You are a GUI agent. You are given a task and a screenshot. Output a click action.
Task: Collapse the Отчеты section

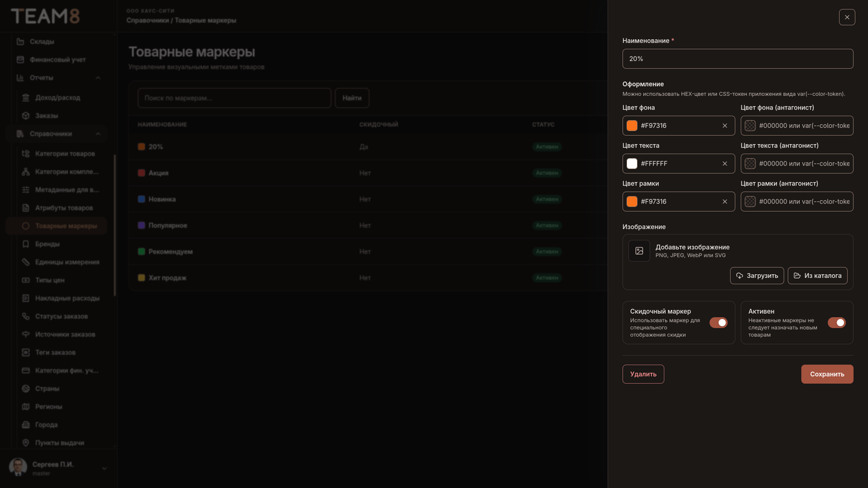[x=98, y=78]
